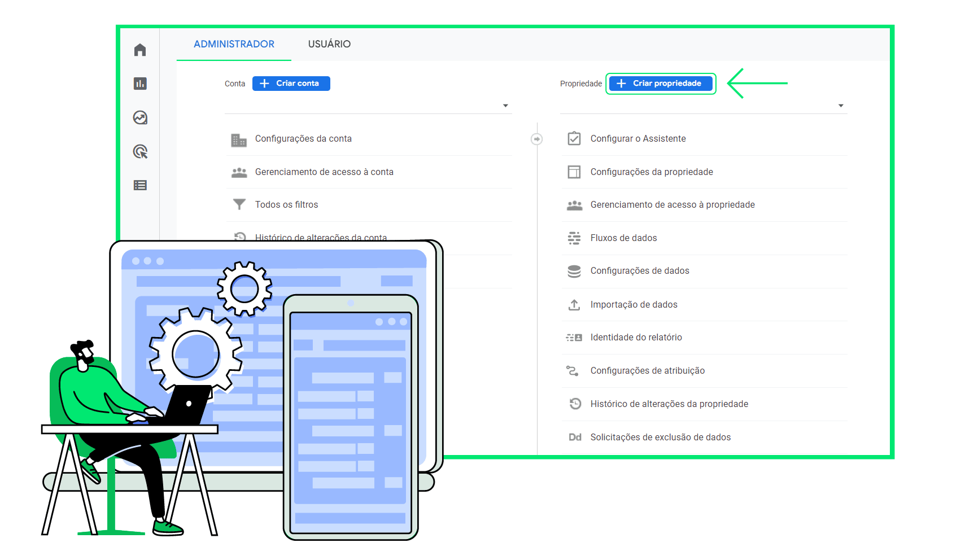Click the Dd icon for data deletion requests

(575, 437)
